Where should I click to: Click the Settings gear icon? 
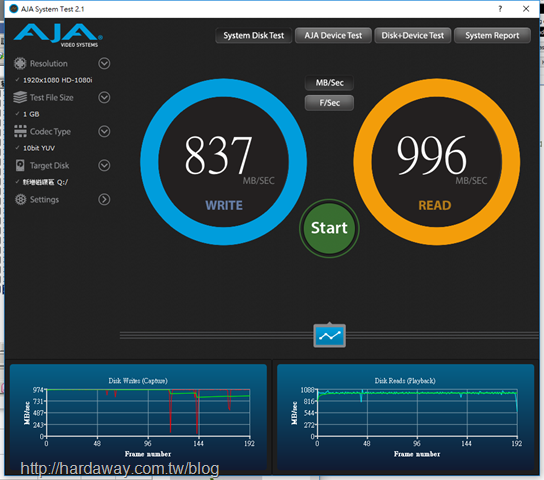click(x=20, y=199)
